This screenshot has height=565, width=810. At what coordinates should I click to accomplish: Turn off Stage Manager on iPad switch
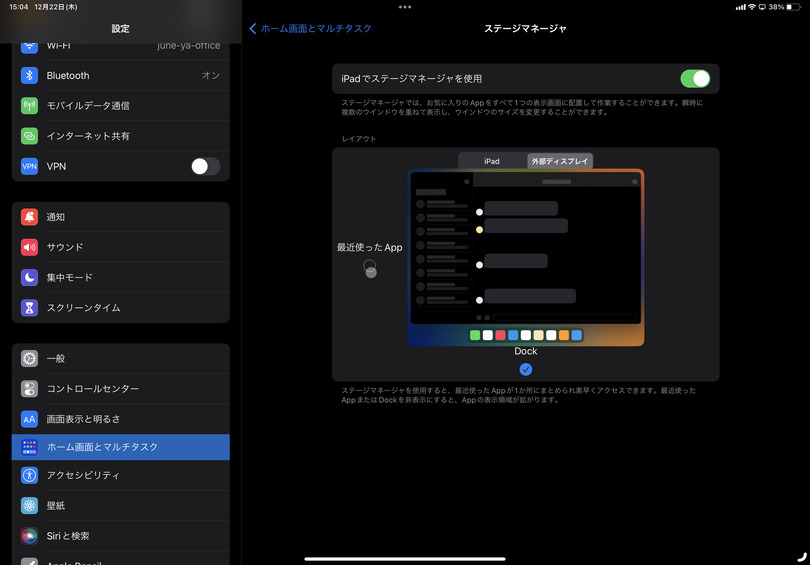[x=695, y=79]
